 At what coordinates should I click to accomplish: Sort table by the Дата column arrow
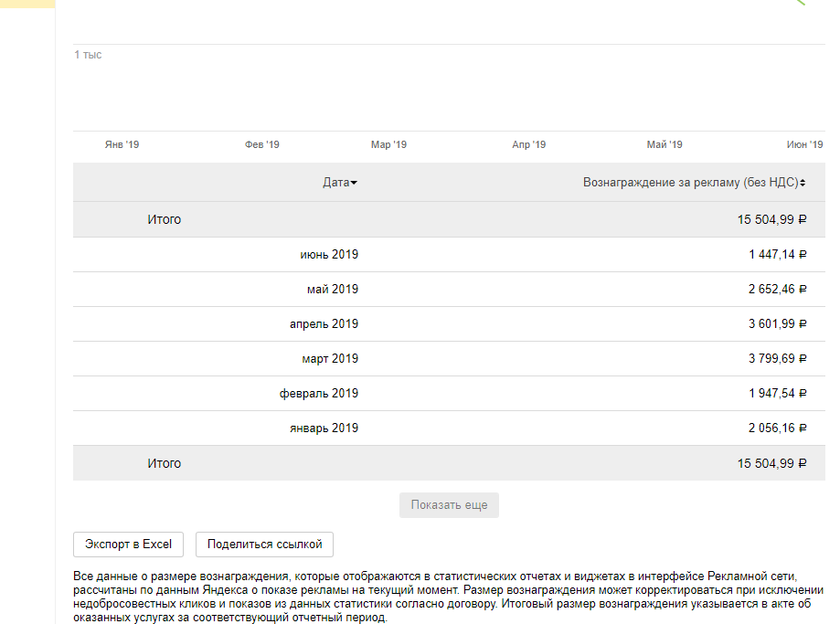pyautogui.click(x=354, y=183)
